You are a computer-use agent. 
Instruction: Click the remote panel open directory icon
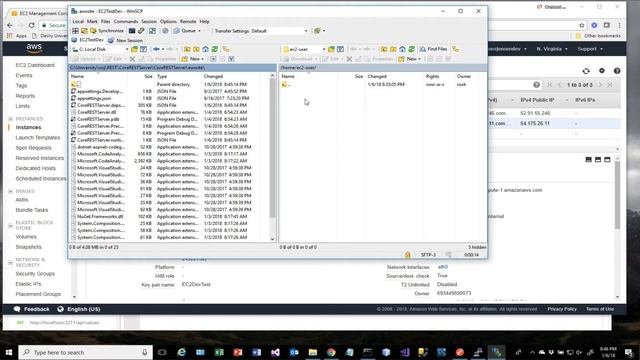(x=331, y=49)
